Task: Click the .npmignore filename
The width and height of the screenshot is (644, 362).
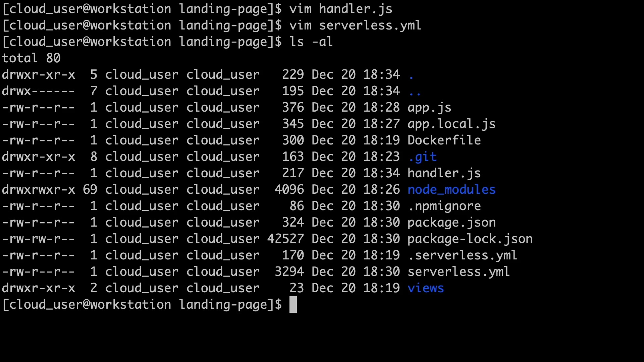Action: coord(444,206)
